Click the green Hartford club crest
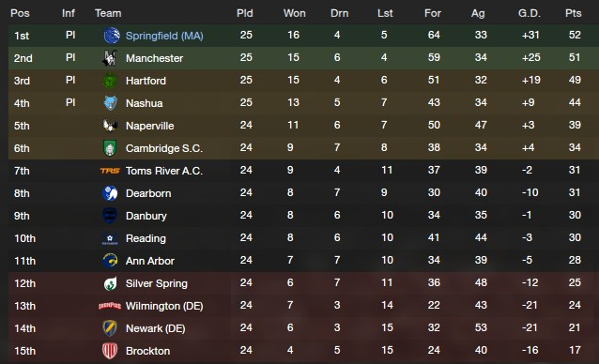Screen dimensions: 599x364 pos(110,81)
